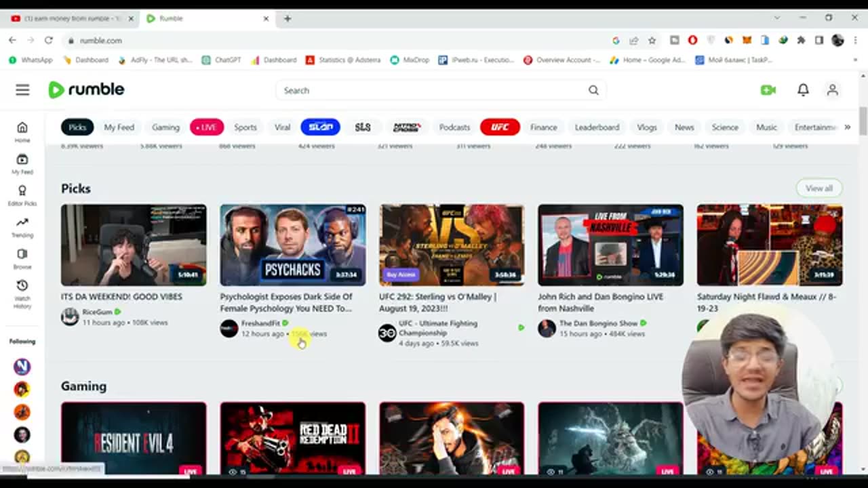Open Watch History in the sidebar
The image size is (868, 488).
click(22, 294)
